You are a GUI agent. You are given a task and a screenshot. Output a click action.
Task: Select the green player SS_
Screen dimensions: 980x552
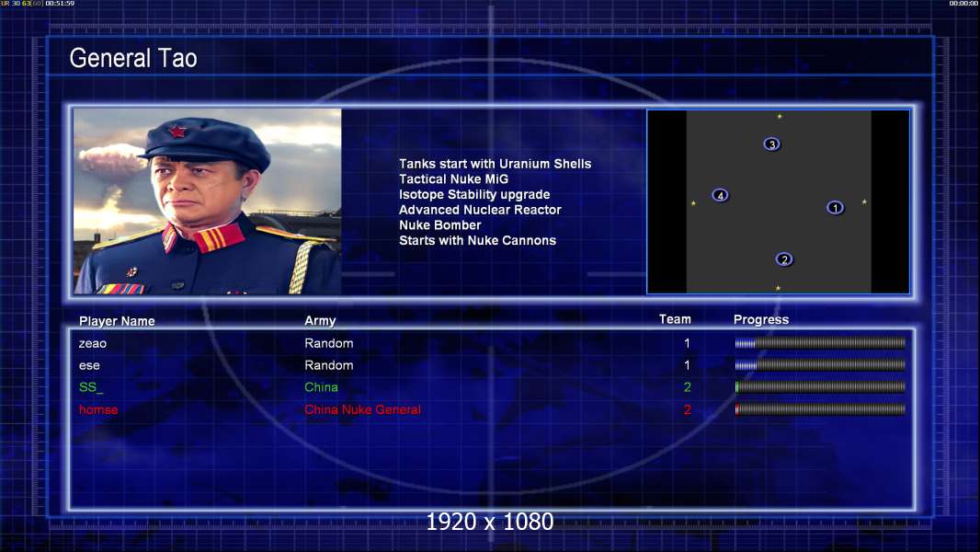coord(91,387)
